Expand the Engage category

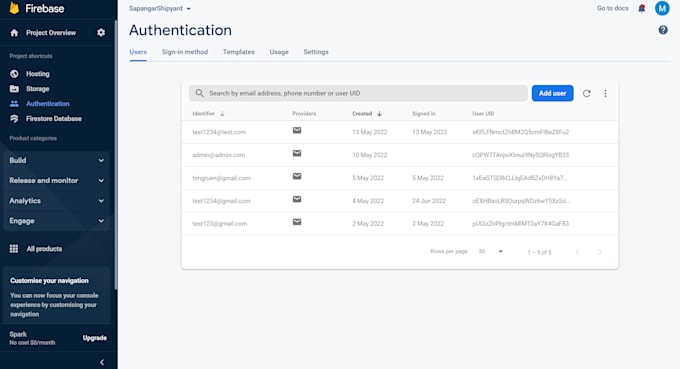tap(56, 221)
